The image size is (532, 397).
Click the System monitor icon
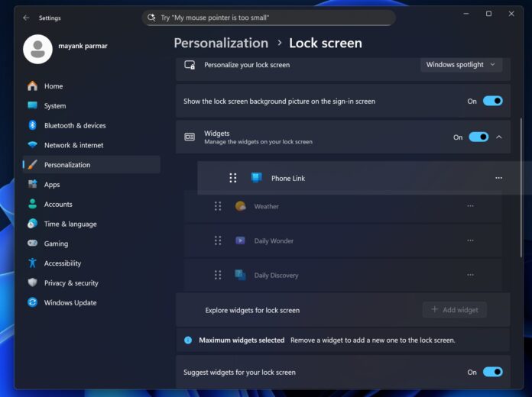33,105
